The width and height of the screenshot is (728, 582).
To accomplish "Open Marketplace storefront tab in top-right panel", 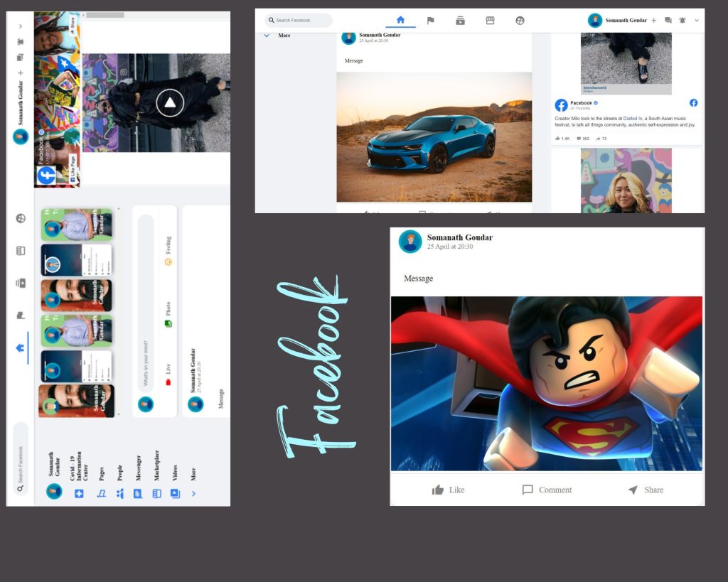I will point(490,21).
